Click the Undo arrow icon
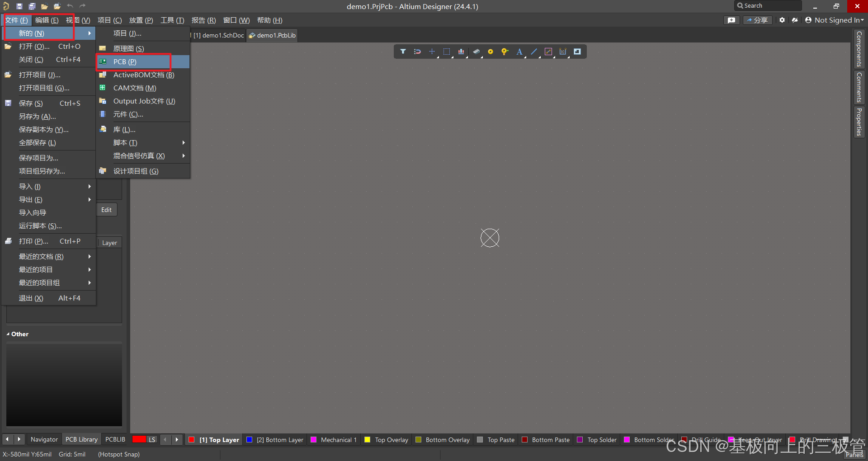The width and height of the screenshot is (868, 461). [70, 6]
